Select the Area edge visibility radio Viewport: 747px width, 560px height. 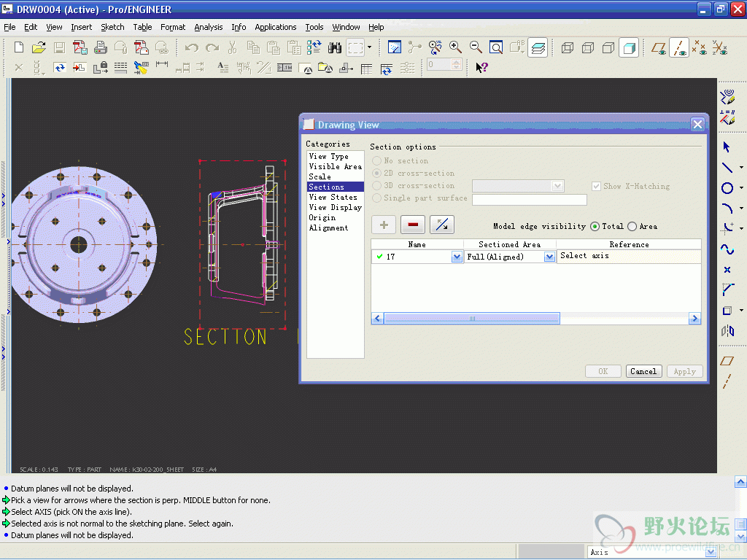coord(632,227)
